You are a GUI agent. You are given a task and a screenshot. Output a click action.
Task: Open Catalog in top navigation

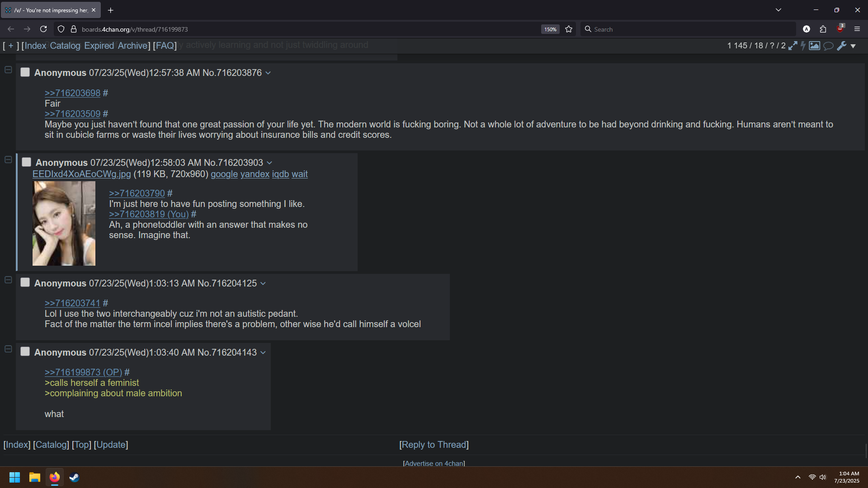pyautogui.click(x=65, y=46)
